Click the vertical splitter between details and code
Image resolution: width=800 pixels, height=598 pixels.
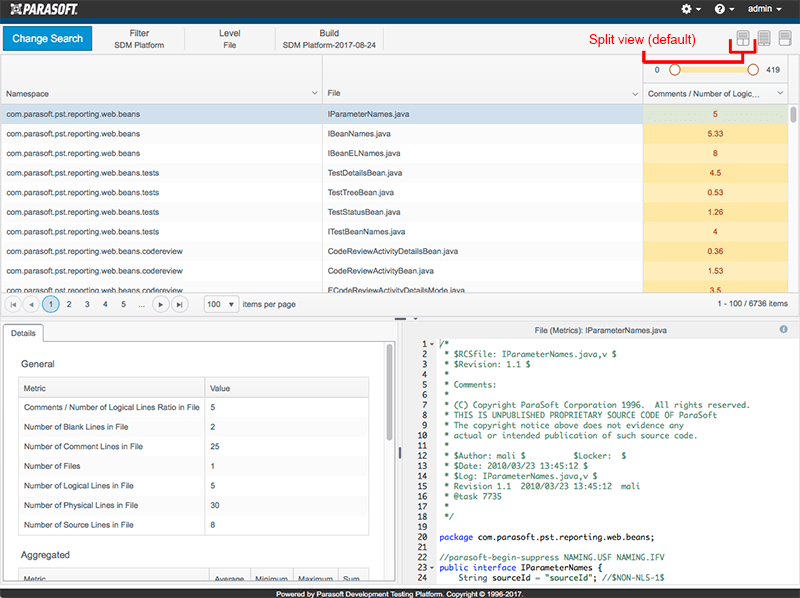click(399, 453)
